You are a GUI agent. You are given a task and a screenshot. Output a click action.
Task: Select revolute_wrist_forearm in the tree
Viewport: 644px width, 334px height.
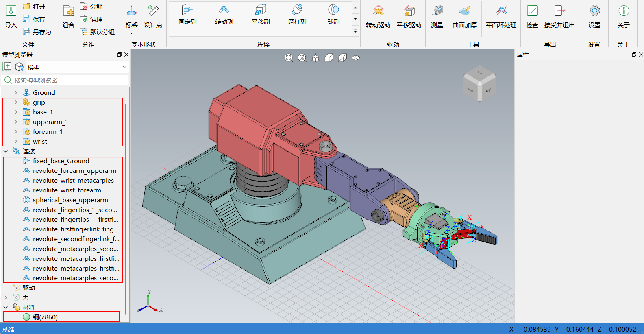67,190
